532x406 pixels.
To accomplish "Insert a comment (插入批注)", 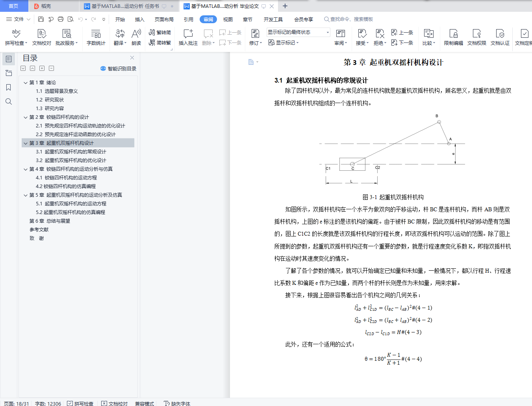I will 188,37.
